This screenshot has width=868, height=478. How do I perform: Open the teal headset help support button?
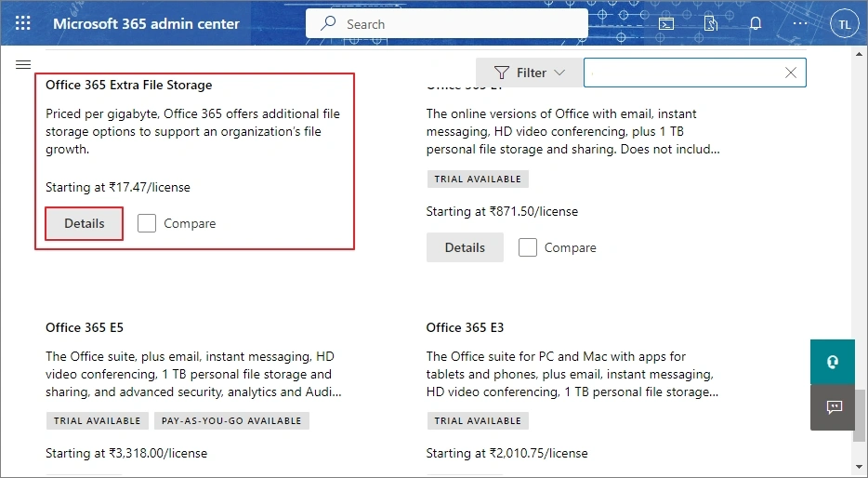tap(833, 362)
